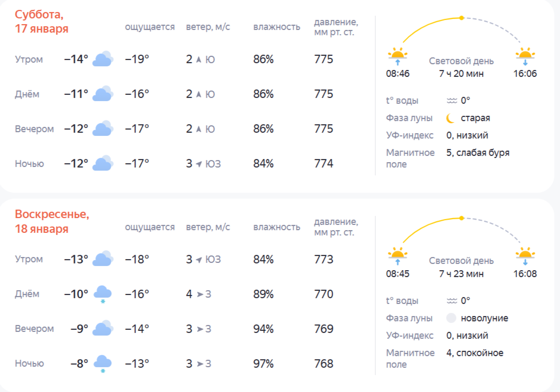Click Sunday evening west wind arrow

click(x=200, y=329)
